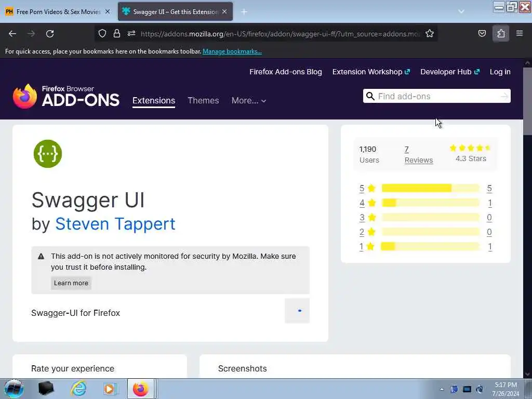The image size is (532, 399).
Task: Click the warning triangle icon in notice
Action: 41,256
